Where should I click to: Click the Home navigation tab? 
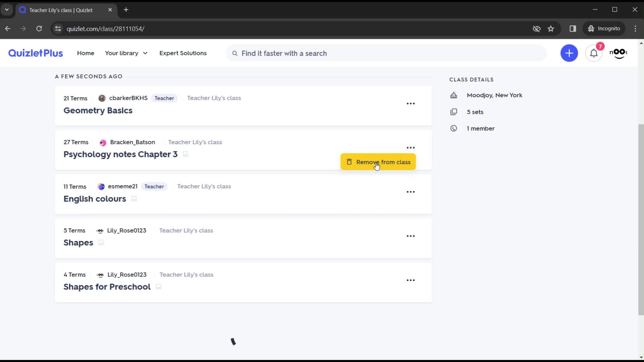coord(86,53)
